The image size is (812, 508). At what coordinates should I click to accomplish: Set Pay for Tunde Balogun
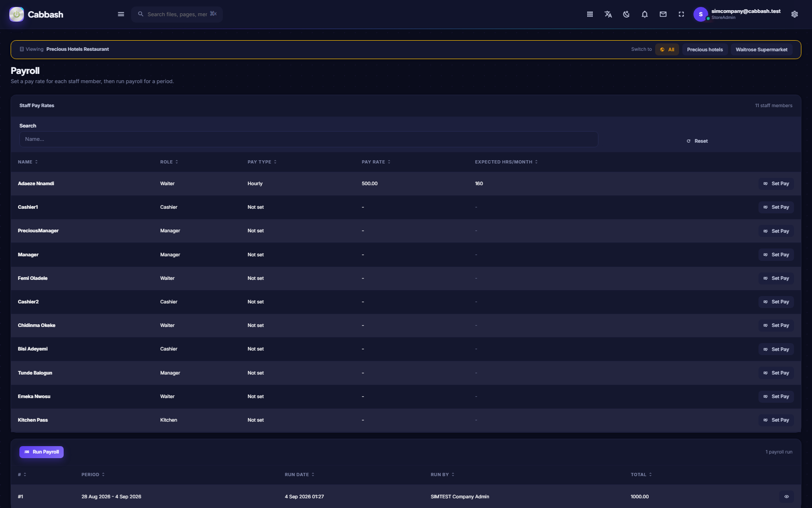tap(776, 373)
